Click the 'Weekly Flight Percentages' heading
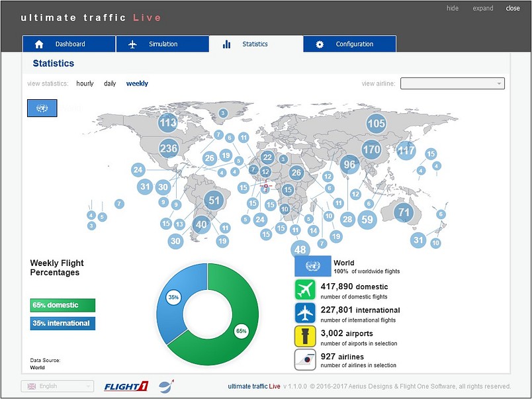 pos(57,268)
